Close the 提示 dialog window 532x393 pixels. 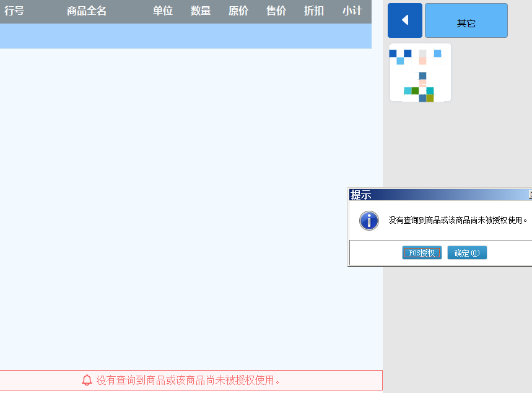pyautogui.click(x=530, y=195)
